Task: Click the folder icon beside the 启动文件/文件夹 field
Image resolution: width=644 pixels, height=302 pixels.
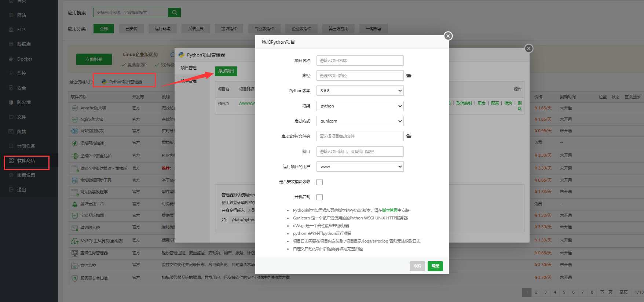Action: (x=409, y=136)
